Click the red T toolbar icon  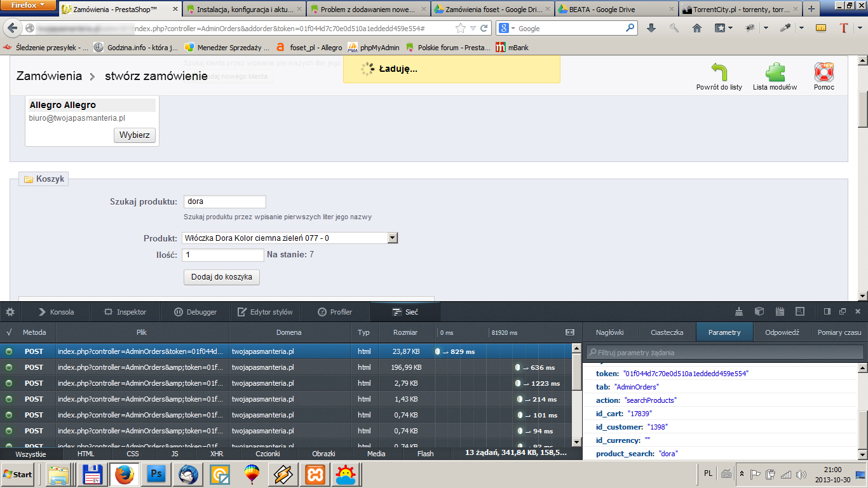[844, 28]
